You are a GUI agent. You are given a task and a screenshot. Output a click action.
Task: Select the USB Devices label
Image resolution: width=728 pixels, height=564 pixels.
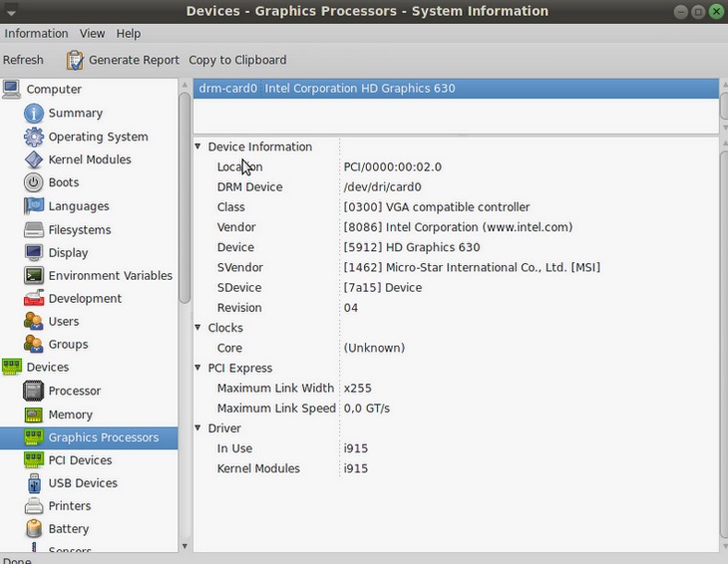pos(83,483)
